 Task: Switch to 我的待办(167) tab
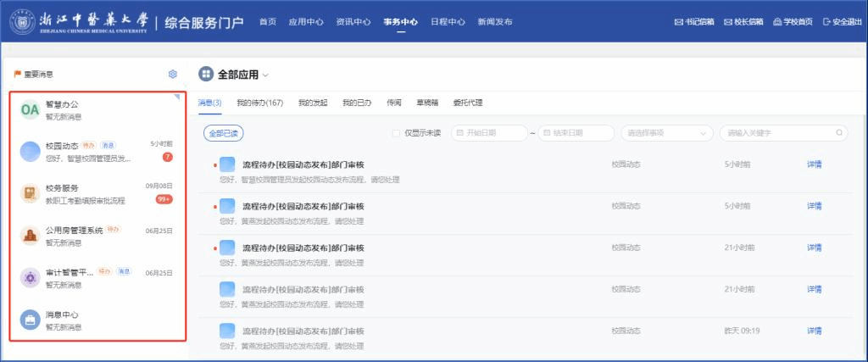tap(259, 103)
